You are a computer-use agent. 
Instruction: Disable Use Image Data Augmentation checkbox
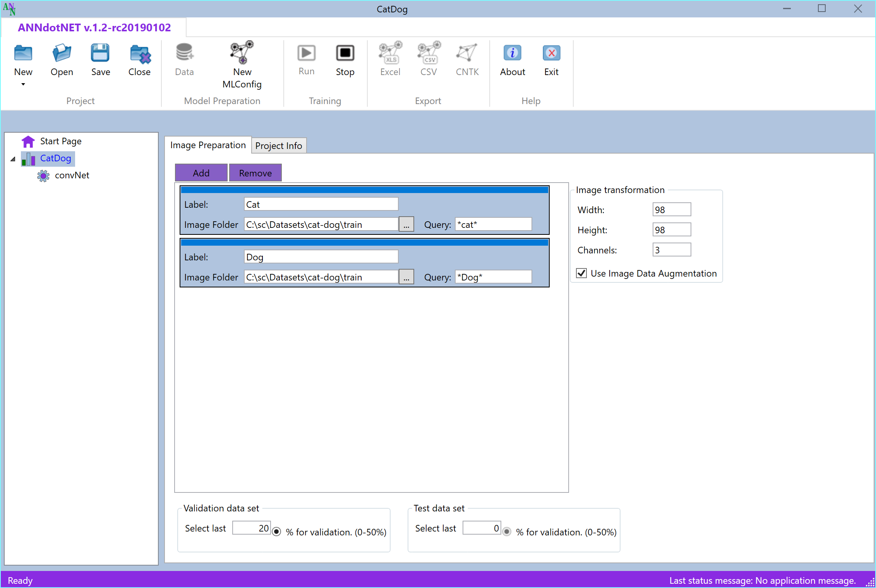click(x=581, y=273)
